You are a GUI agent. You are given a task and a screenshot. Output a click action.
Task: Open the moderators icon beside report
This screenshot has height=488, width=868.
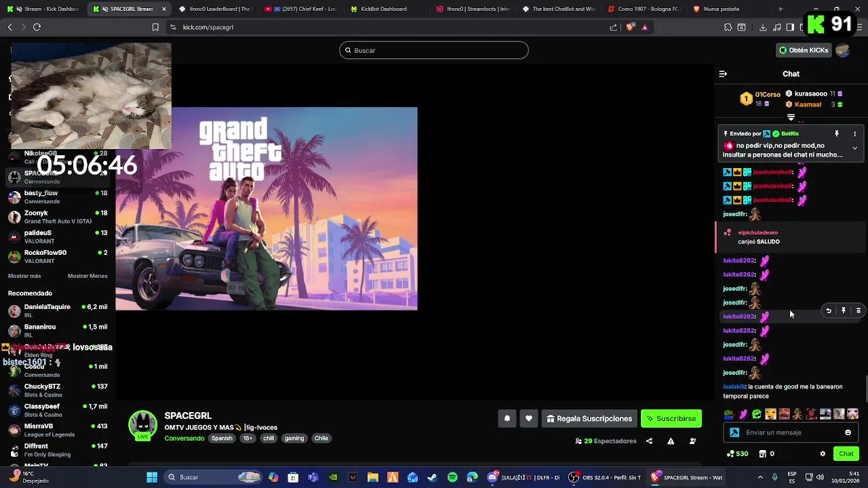(x=692, y=441)
